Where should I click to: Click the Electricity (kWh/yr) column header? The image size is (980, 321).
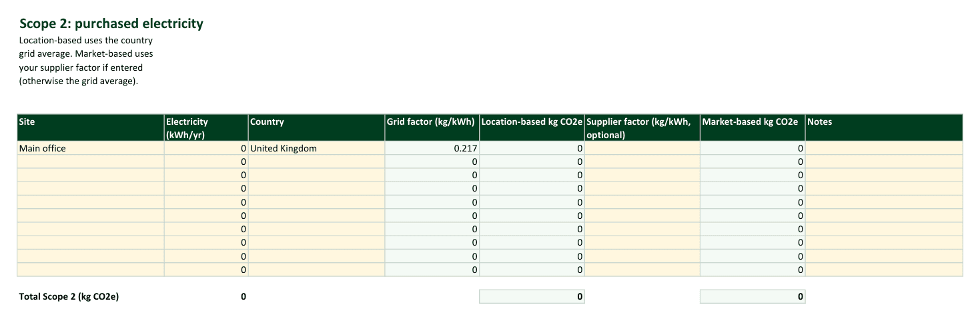point(206,127)
